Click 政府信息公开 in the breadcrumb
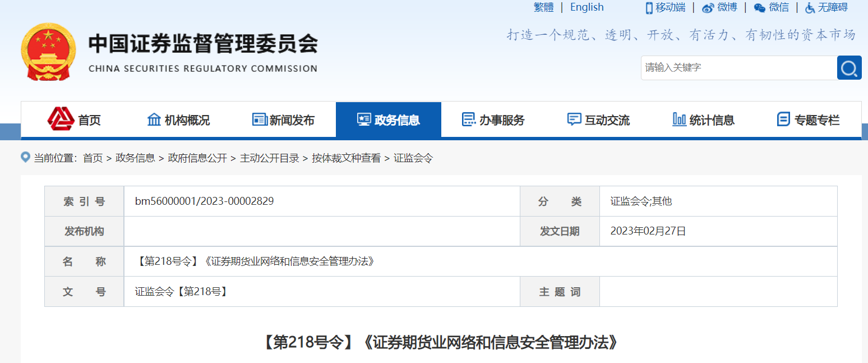Viewport: 868px width, 363px height. point(197,158)
